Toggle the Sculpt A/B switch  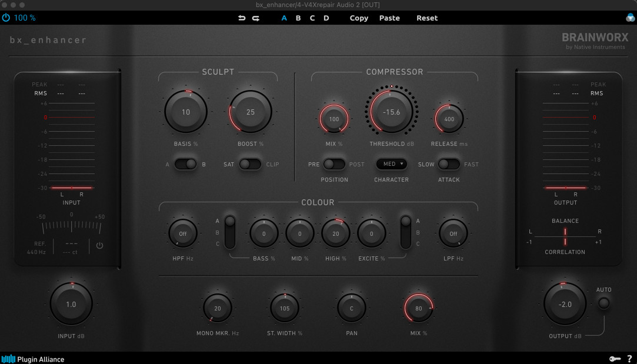186,164
